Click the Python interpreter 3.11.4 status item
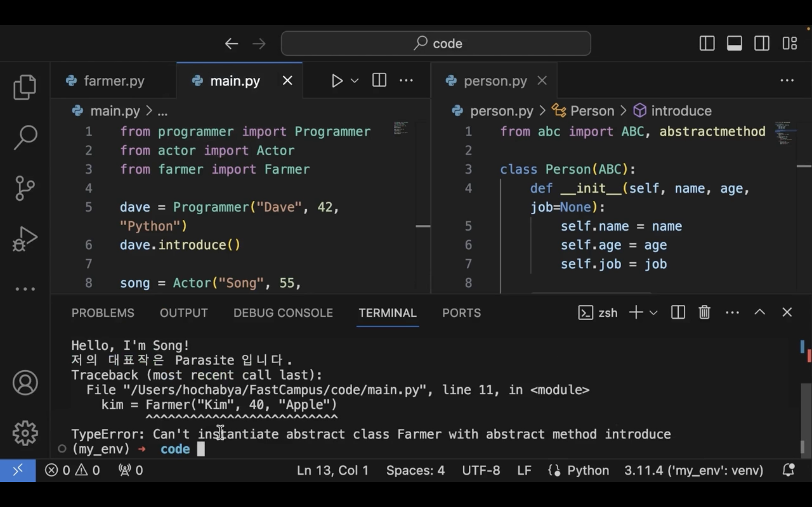812x507 pixels. 693,470
